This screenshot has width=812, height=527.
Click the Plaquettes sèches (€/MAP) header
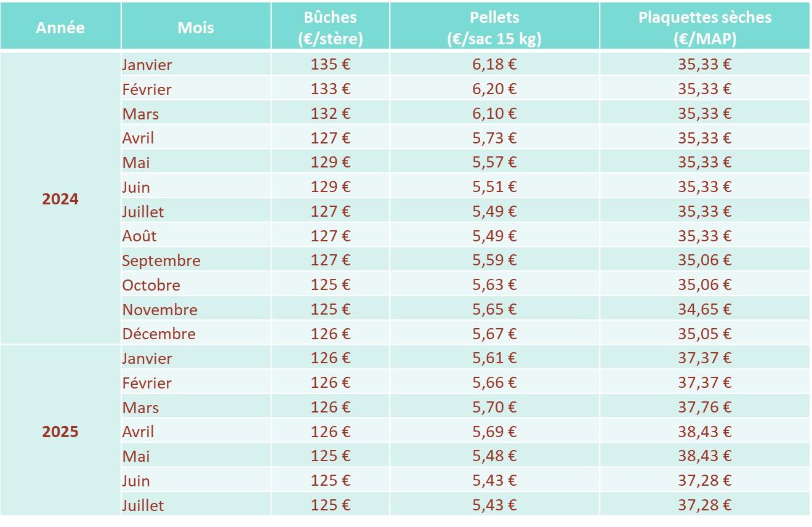[705, 27]
